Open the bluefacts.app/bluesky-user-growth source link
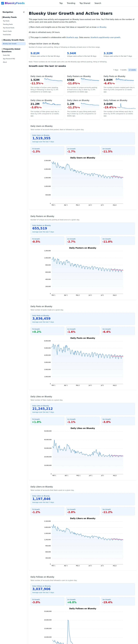 [105, 37]
